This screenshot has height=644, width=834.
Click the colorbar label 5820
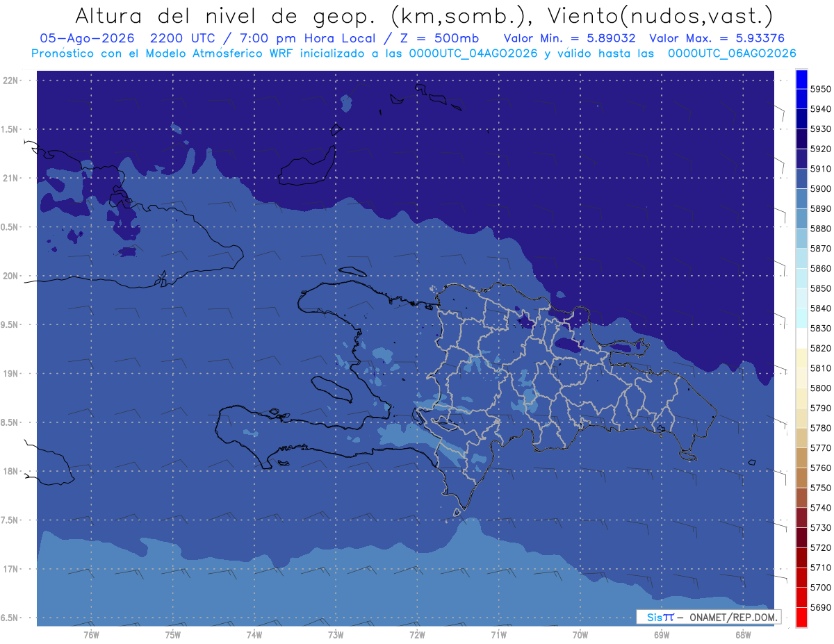click(x=821, y=348)
